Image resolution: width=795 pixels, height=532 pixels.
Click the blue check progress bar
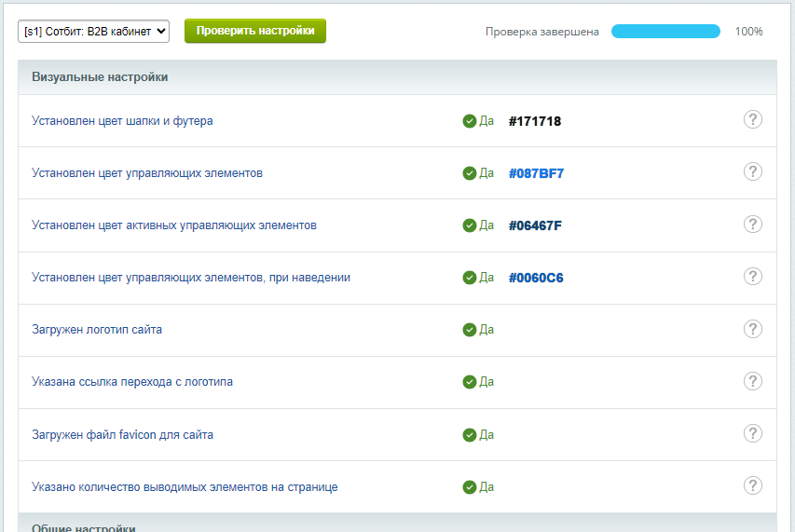(x=665, y=32)
